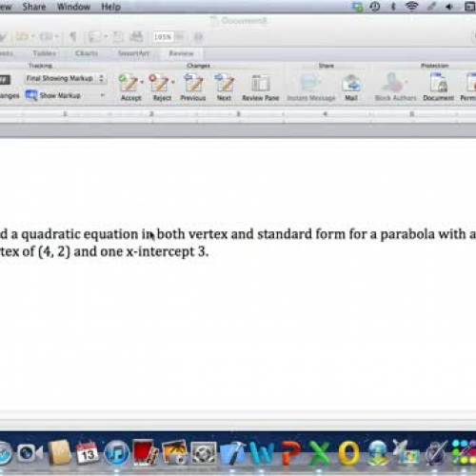Open System Preferences from the dock

[203, 453]
